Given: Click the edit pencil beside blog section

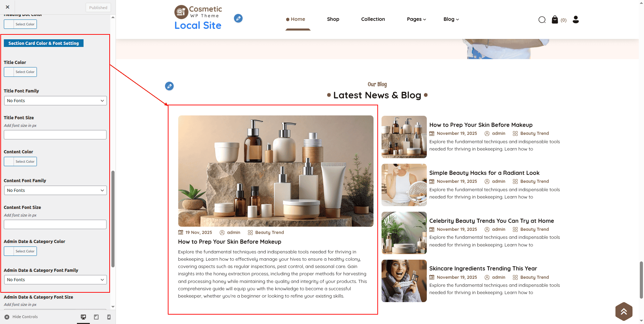Looking at the screenshot, I should 169,86.
